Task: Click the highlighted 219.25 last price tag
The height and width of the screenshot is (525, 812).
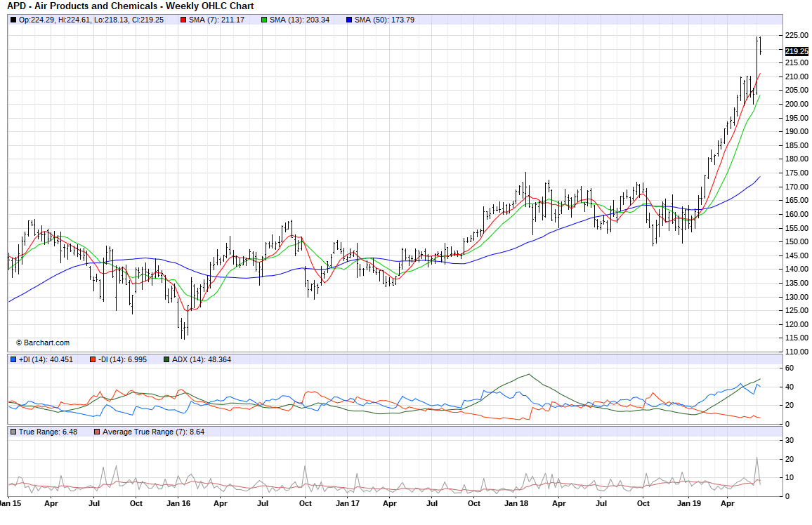Action: [797, 51]
